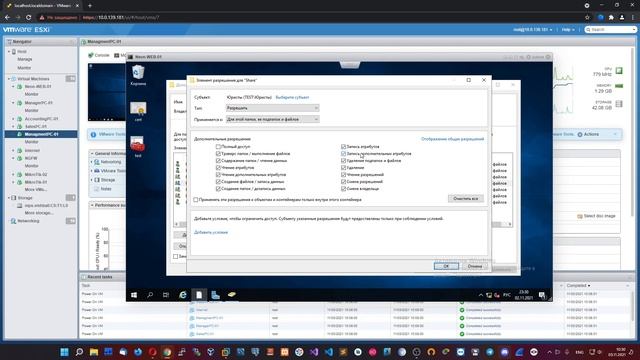Open guest notification center icon
This screenshot has width=640, height=360.
pos(542,295)
